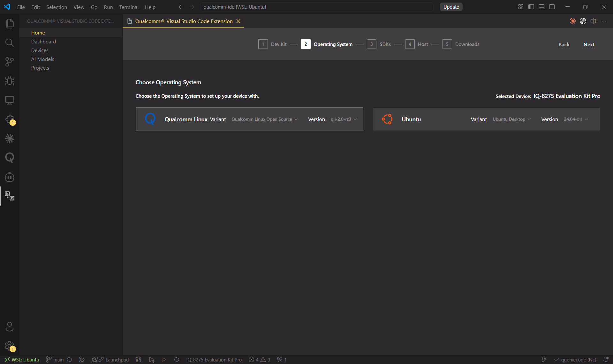This screenshot has height=364, width=613.
Task: Select the active Qualcomm extension activity icon
Action: tap(10, 196)
